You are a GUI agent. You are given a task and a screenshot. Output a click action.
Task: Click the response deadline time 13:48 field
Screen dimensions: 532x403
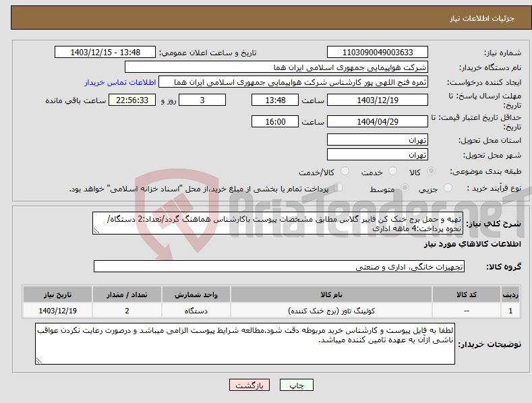coord(275,100)
